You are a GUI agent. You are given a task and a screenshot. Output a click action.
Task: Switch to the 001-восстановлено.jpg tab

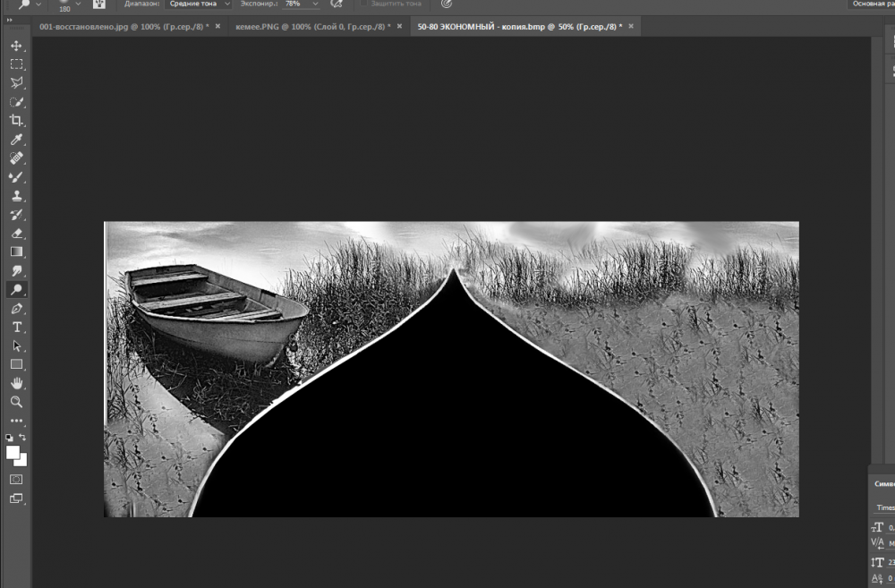[x=124, y=27]
